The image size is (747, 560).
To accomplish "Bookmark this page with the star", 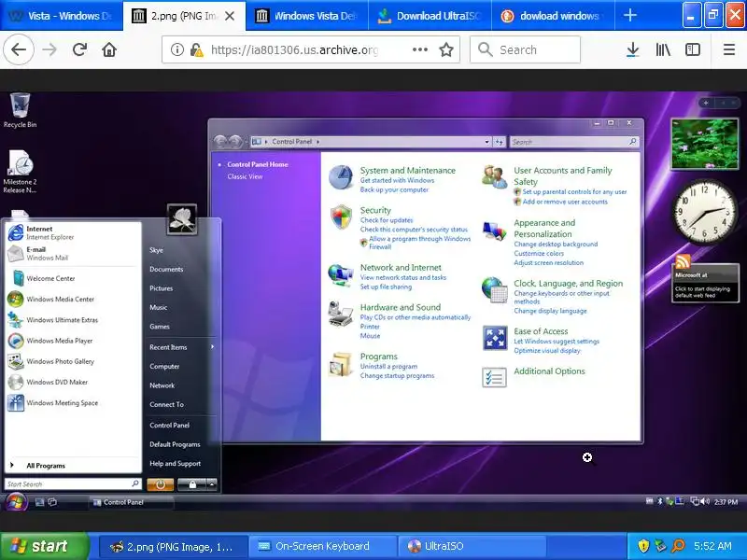I will pyautogui.click(x=446, y=49).
